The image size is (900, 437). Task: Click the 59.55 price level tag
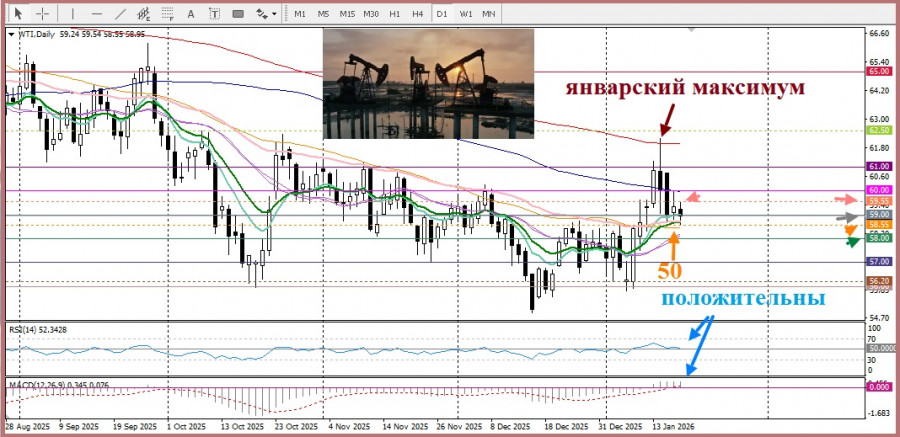point(879,202)
